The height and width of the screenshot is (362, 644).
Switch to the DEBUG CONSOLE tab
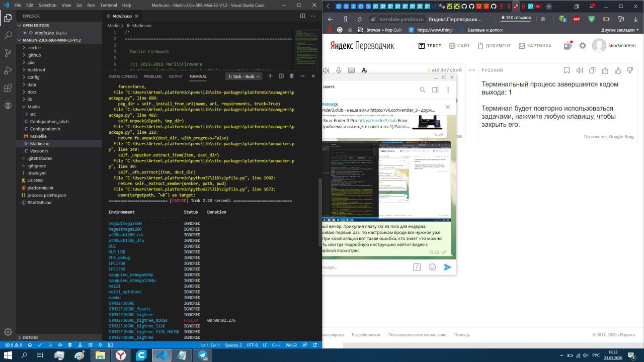tap(123, 76)
